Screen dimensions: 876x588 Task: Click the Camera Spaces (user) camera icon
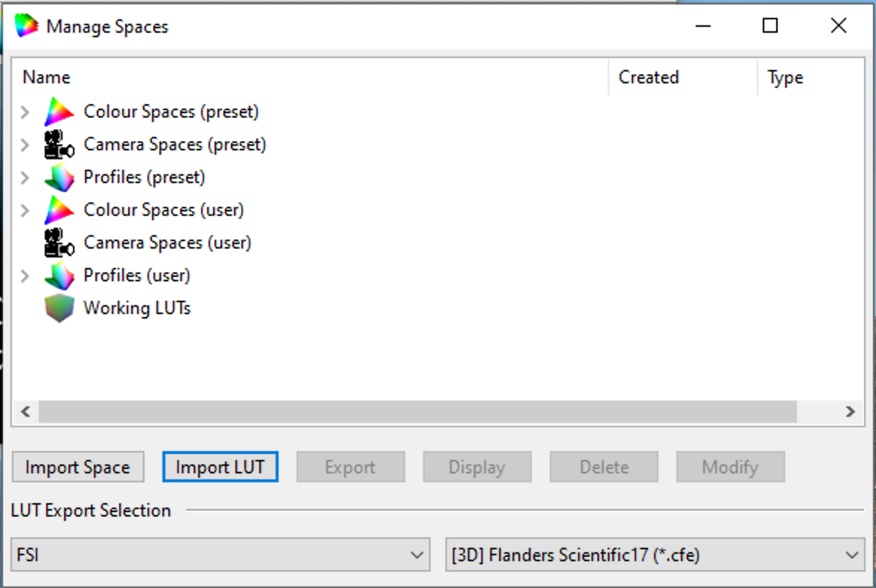[60, 243]
